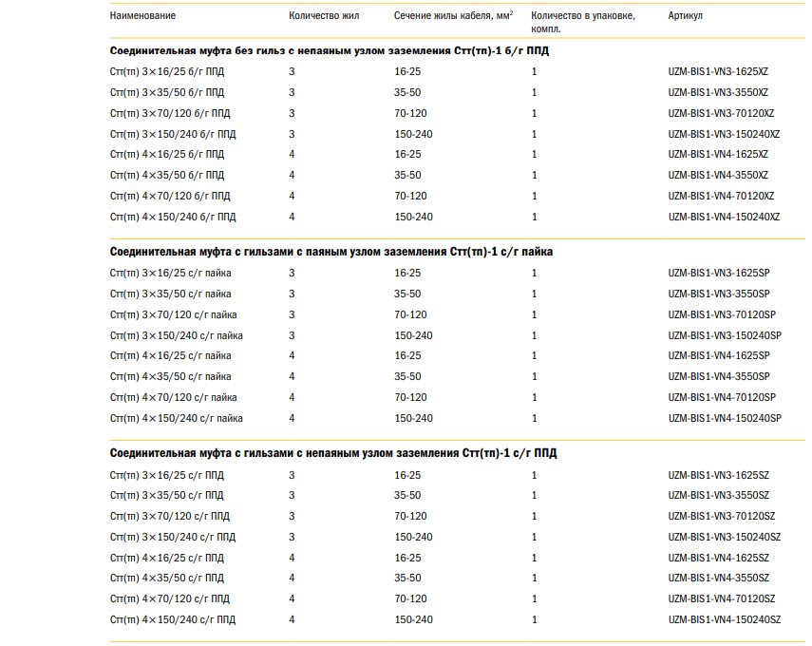Click name 'Стт(тп) 4×35/50 с/г ППД'
This screenshot has height=646, width=812.
click(x=167, y=579)
